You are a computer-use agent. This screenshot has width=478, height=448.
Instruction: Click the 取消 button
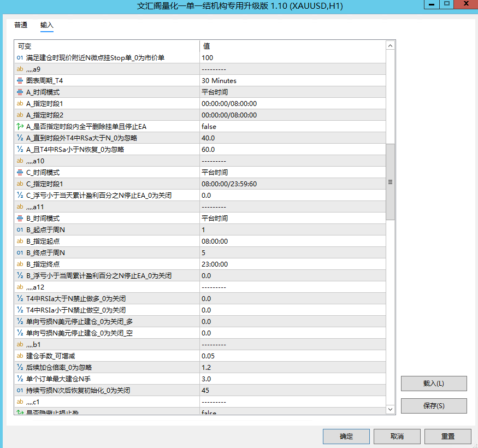point(397,437)
